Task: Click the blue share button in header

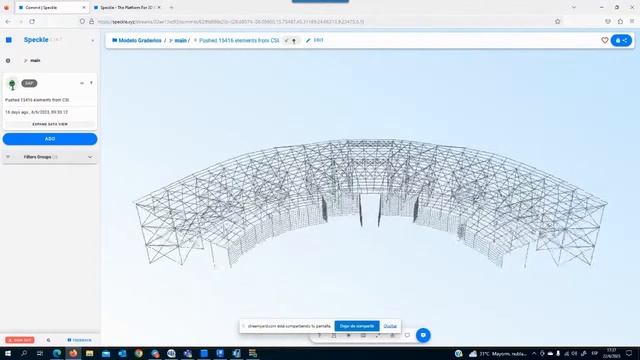Action: (x=621, y=40)
